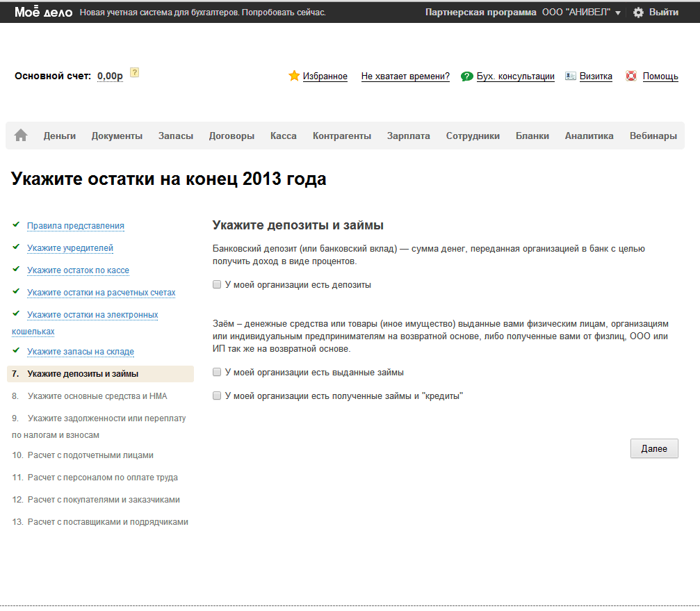The height and width of the screenshot is (611, 700).
Task: Go to 'Укажите остатки на расчетных счетах'
Action: (101, 293)
